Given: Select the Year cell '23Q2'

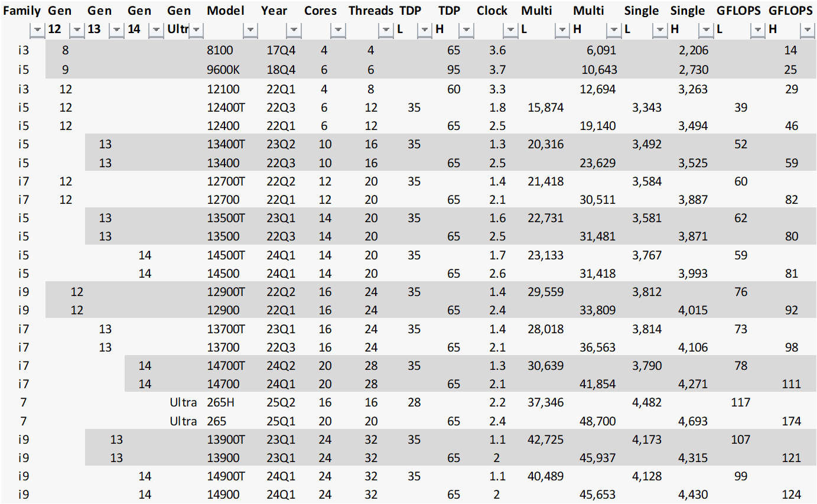Looking at the screenshot, I should 281,145.
